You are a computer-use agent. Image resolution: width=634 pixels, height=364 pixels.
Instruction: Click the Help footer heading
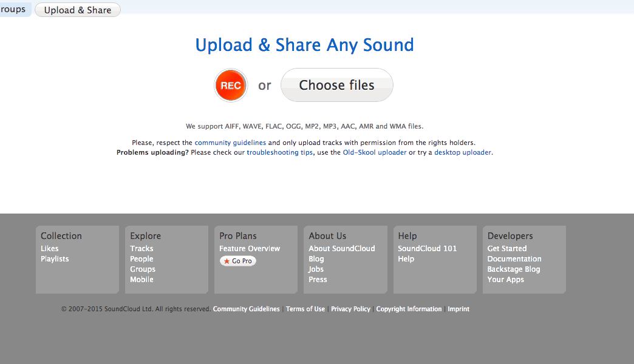pos(407,236)
